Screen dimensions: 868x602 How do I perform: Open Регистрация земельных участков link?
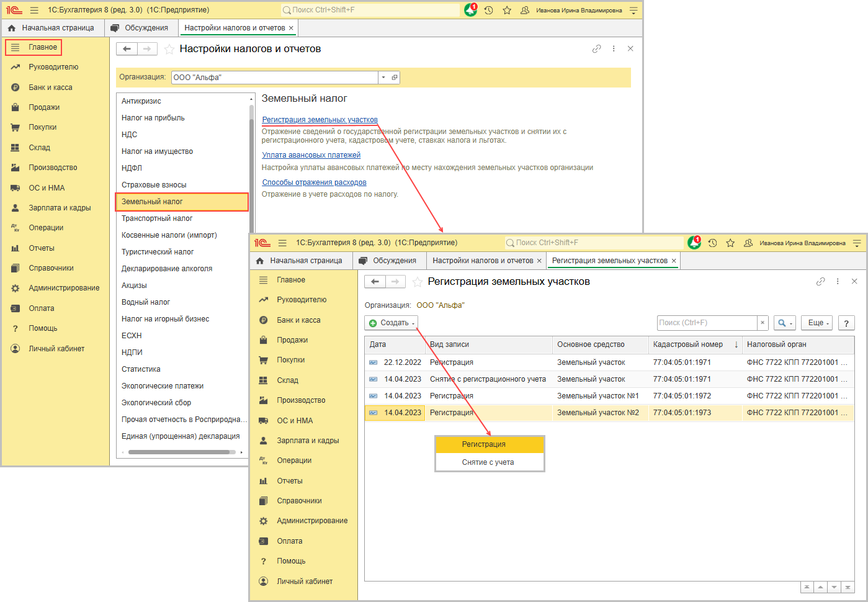click(320, 120)
